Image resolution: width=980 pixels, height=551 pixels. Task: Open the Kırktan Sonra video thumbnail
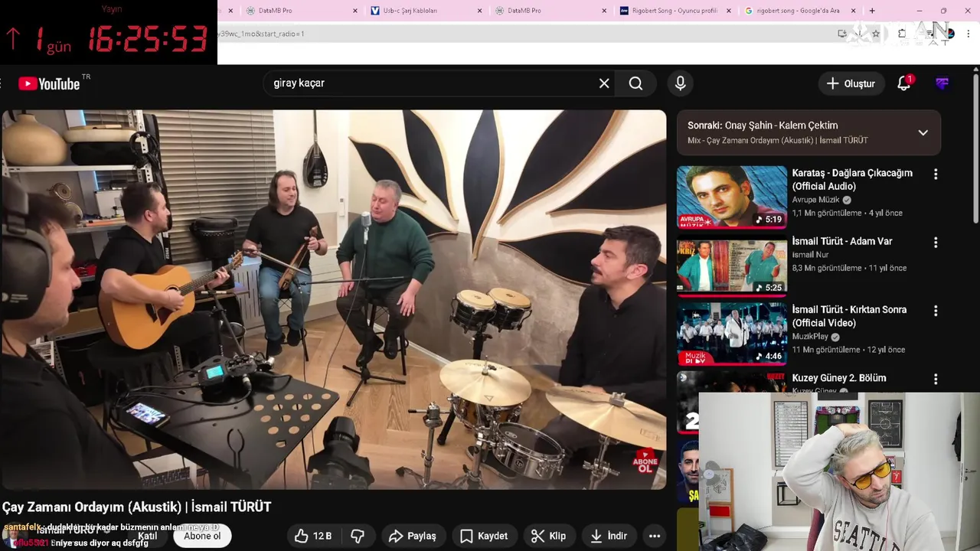click(731, 334)
